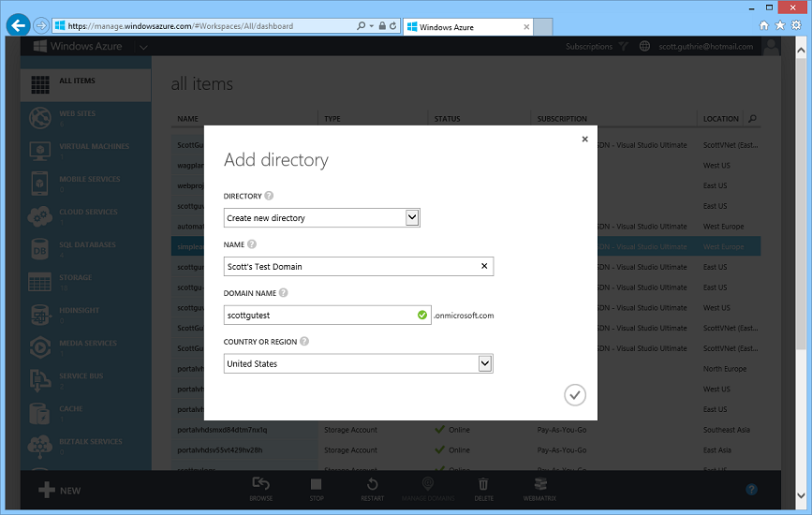812x515 pixels.
Task: Sort by the LOCATION column header
Action: (720, 119)
